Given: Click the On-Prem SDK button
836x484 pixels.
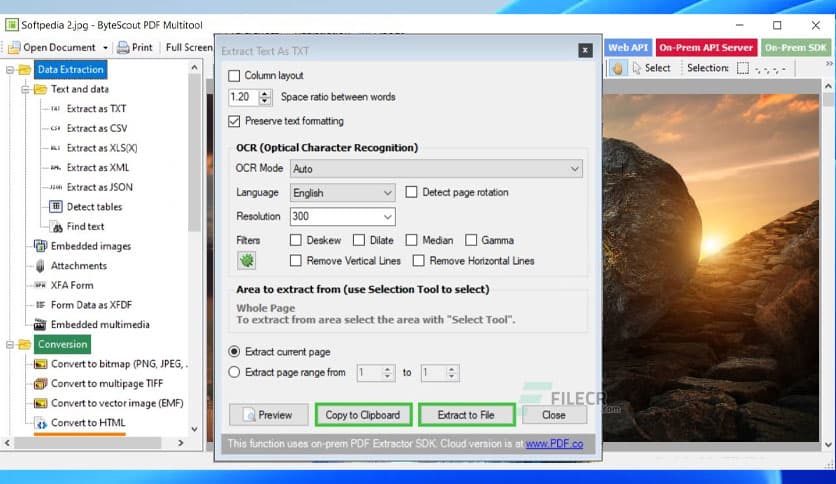Looking at the screenshot, I should tap(795, 47).
